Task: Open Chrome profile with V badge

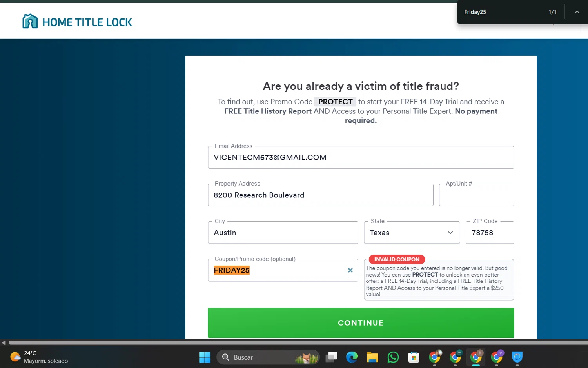Action: (497, 357)
